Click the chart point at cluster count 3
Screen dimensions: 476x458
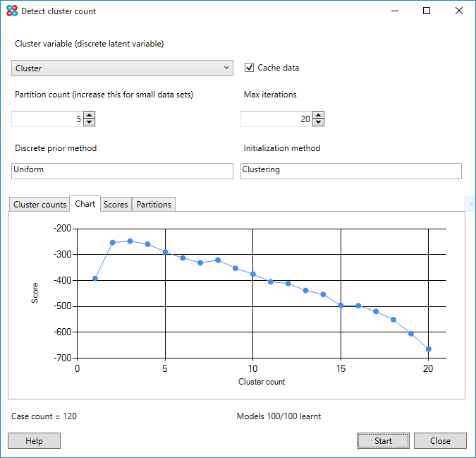(130, 241)
